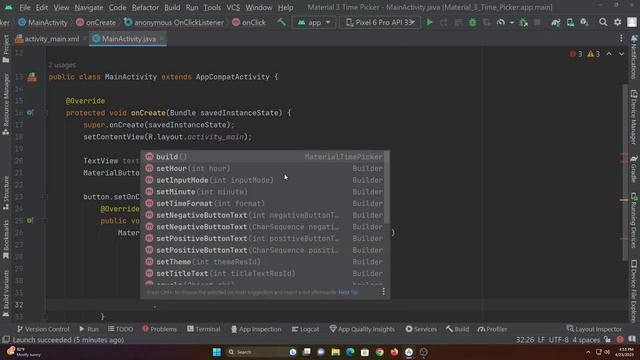Open the Layout Inspector tool window
Viewport: 640px width, 360px height.
coord(594,329)
